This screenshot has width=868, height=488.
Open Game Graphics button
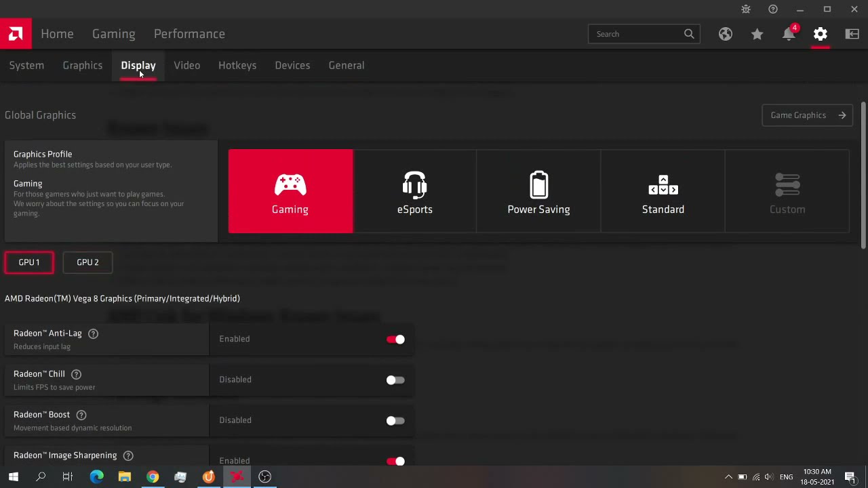[x=807, y=115]
